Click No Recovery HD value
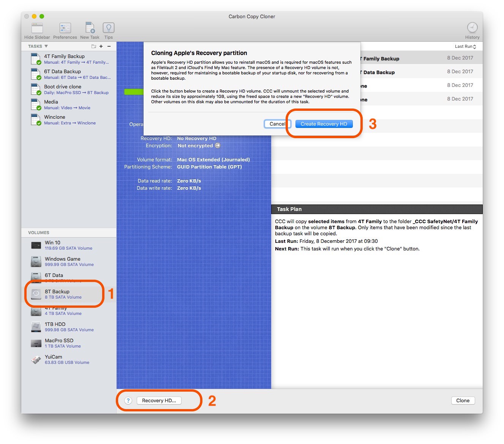504x444 pixels. coord(196,139)
